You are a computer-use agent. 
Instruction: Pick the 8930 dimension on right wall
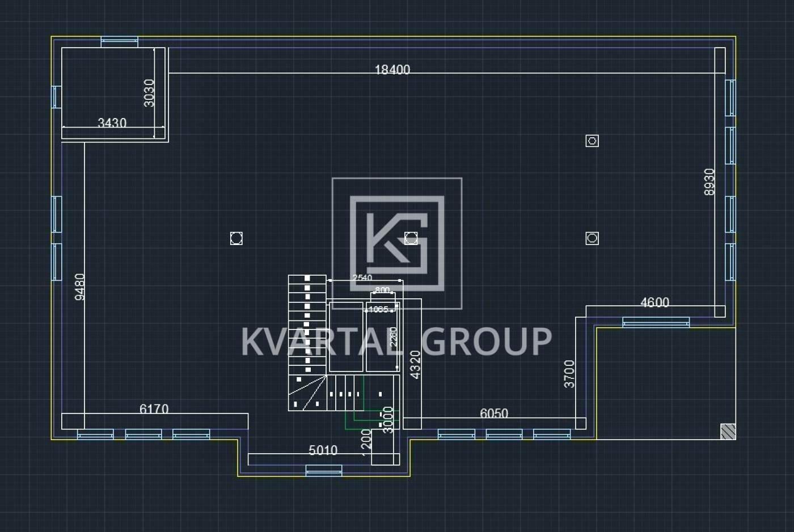(709, 182)
